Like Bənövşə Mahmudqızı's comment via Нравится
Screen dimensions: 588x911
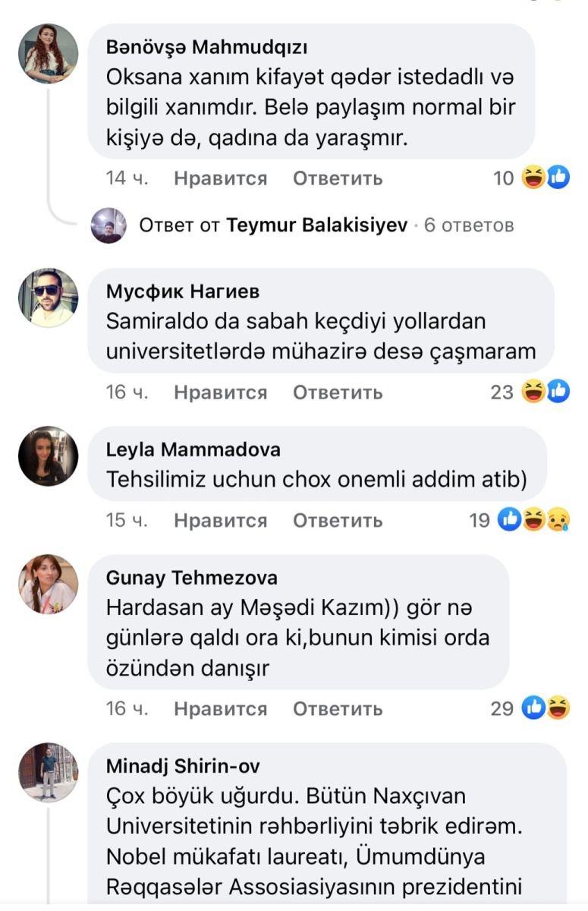[220, 178]
